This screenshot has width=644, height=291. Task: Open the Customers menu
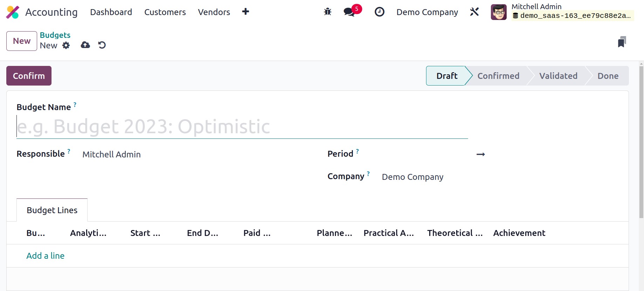point(165,12)
